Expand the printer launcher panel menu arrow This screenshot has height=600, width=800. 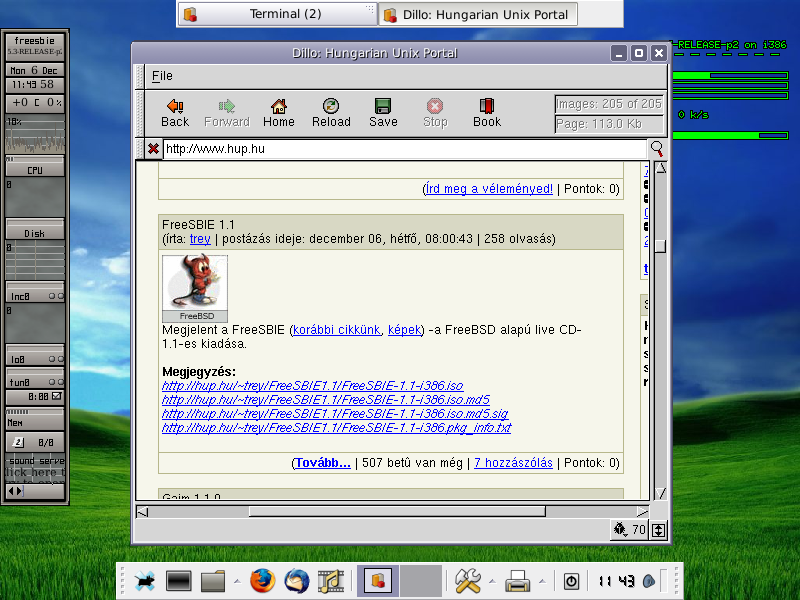point(542,581)
